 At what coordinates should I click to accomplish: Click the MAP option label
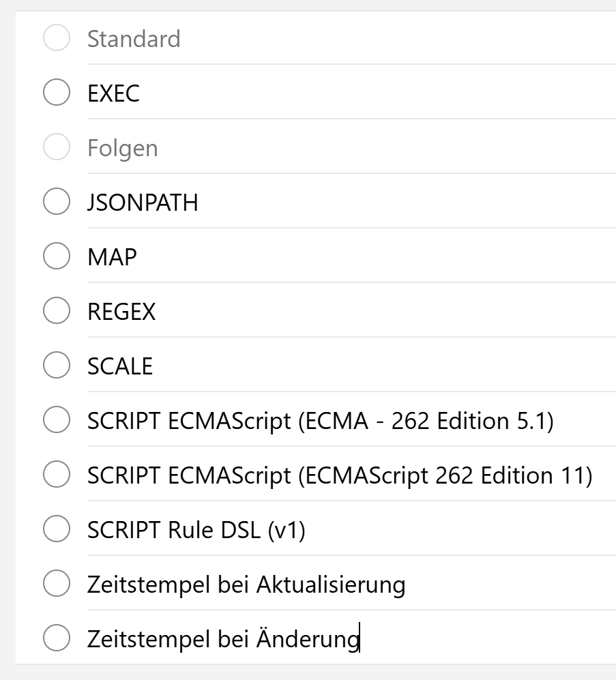(112, 257)
